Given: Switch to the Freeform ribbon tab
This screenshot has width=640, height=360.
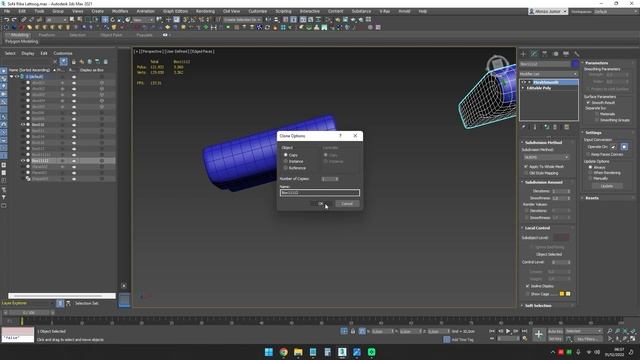Looking at the screenshot, I should (x=47, y=35).
